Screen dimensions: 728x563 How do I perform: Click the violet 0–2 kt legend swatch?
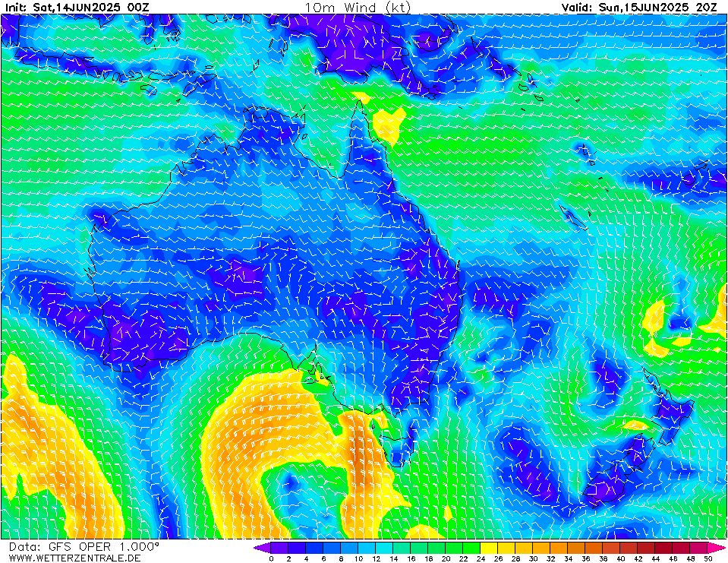point(279,547)
